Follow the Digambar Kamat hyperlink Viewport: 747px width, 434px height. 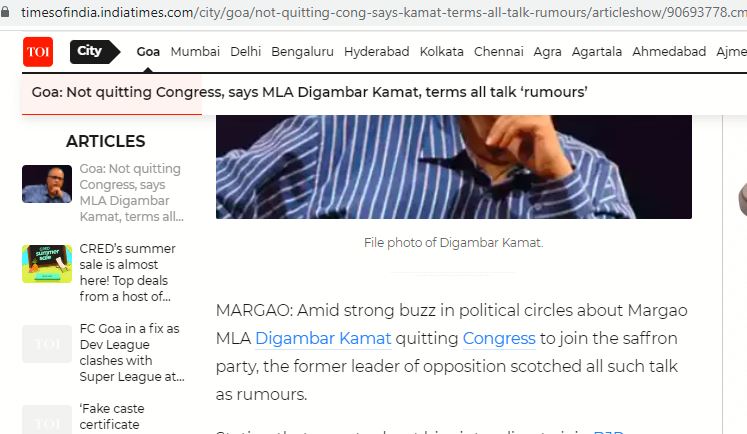[323, 338]
